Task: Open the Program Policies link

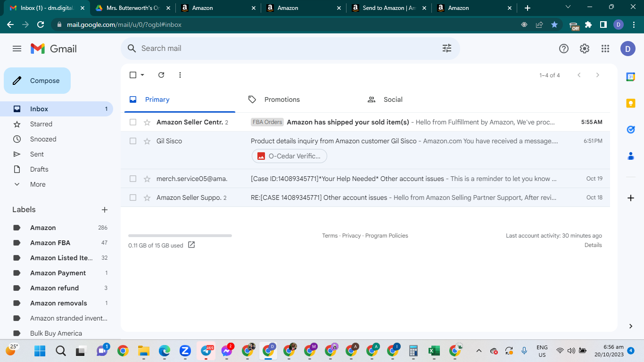Action: click(x=387, y=236)
